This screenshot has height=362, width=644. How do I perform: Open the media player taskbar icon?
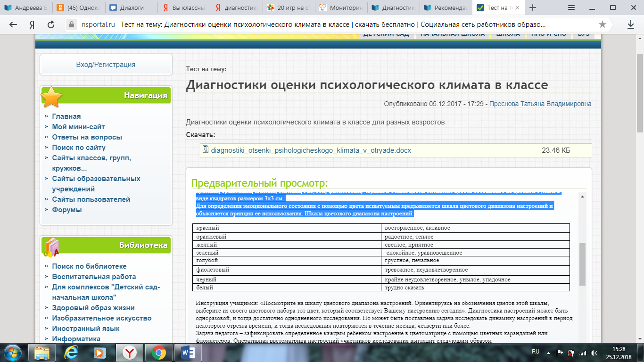pos(99,353)
